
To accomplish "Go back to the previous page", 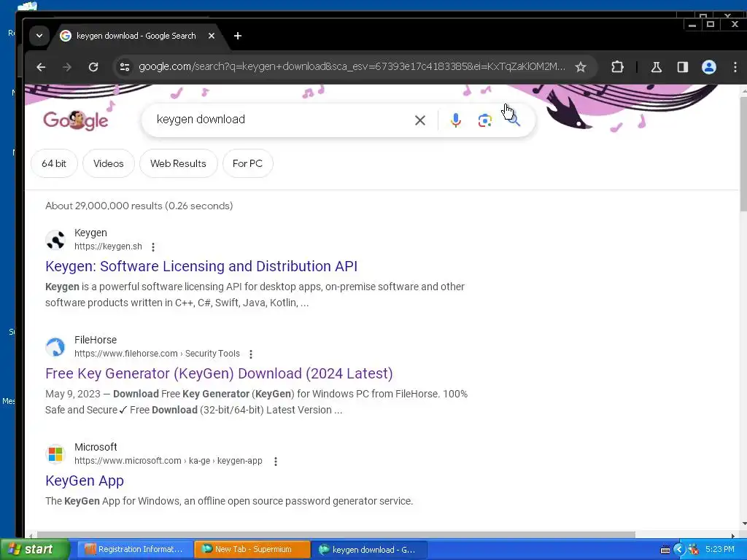I will [x=41, y=67].
